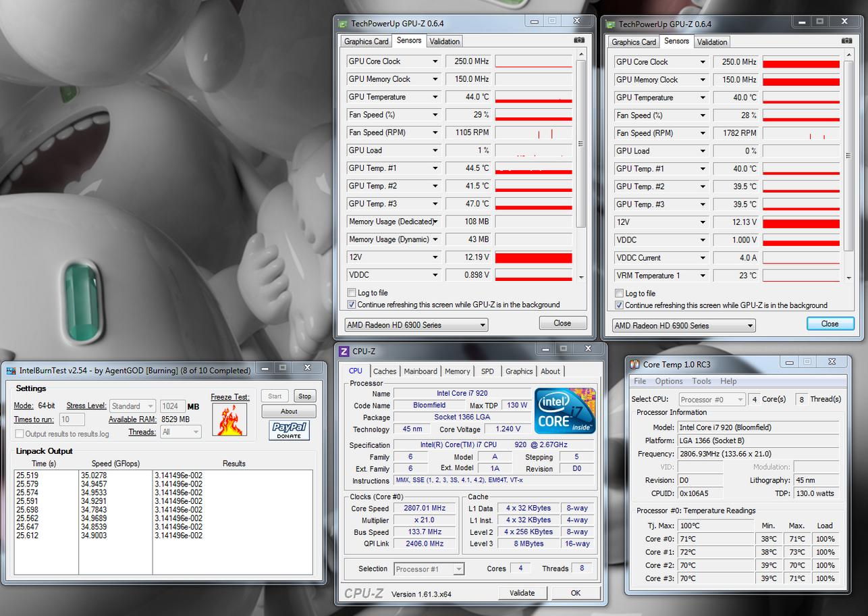Click the 1024 MB memory input field
Image resolution: width=868 pixels, height=616 pixels.
point(172,406)
